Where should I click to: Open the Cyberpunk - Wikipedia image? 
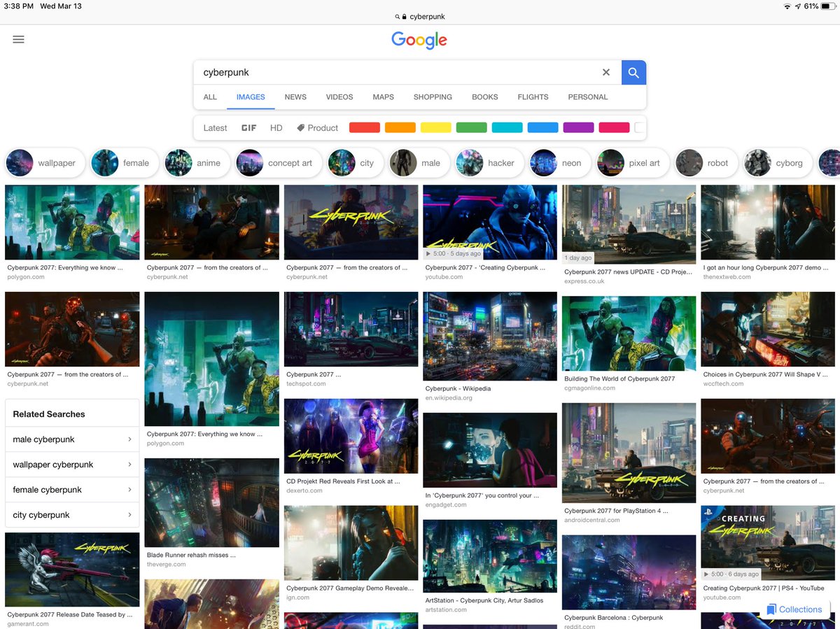tap(490, 336)
